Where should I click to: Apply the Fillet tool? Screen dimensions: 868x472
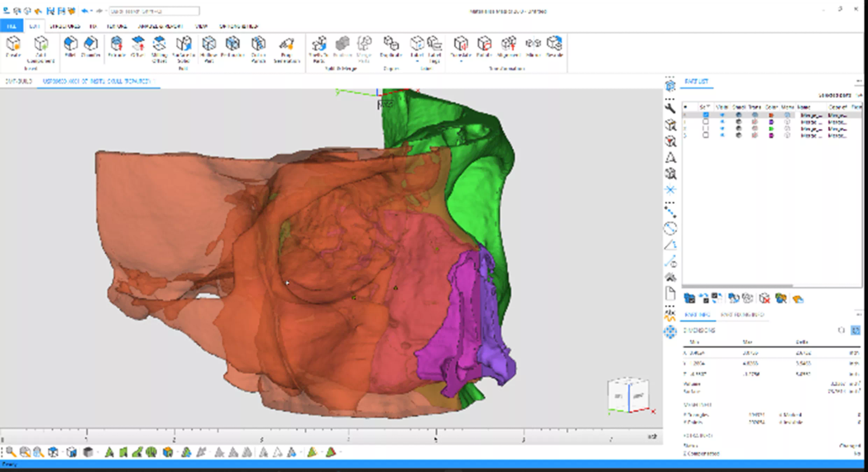70,47
